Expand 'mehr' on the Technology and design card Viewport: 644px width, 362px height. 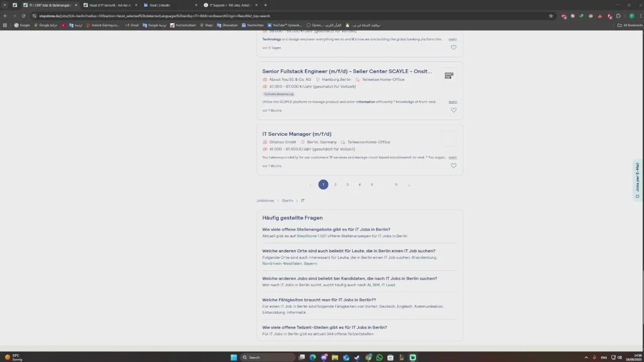coord(453,39)
